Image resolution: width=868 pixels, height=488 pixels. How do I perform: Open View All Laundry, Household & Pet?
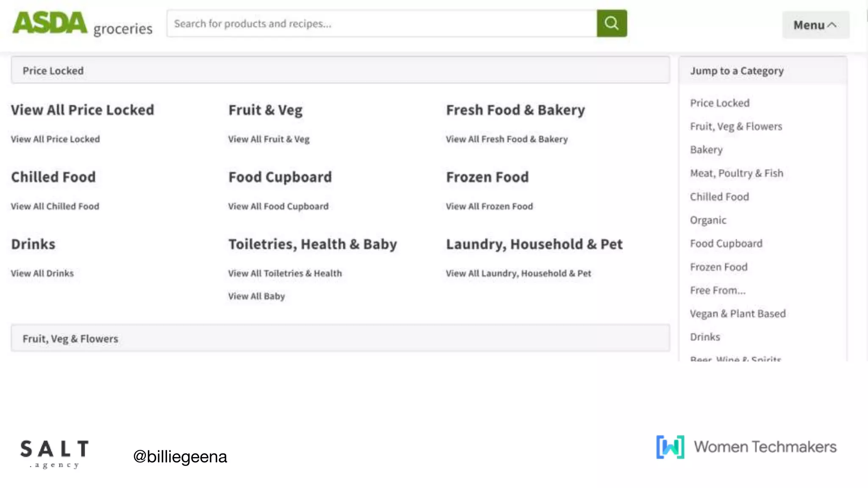[518, 273]
